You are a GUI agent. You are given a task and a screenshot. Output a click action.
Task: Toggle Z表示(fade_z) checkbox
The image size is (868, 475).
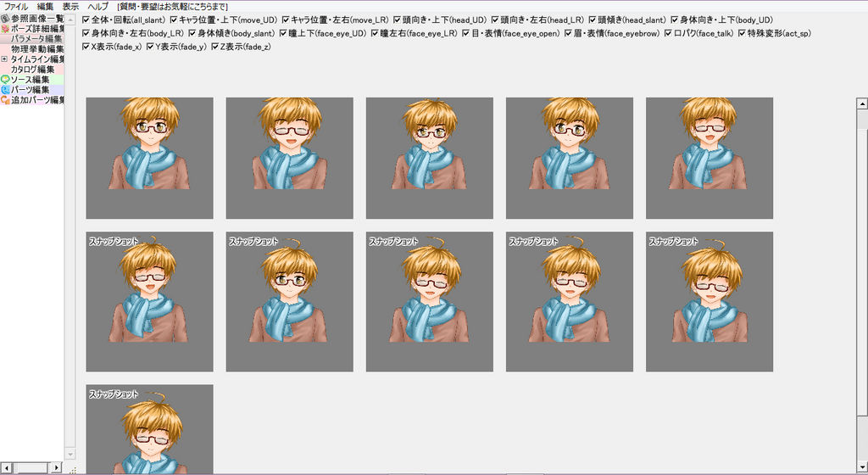click(214, 47)
